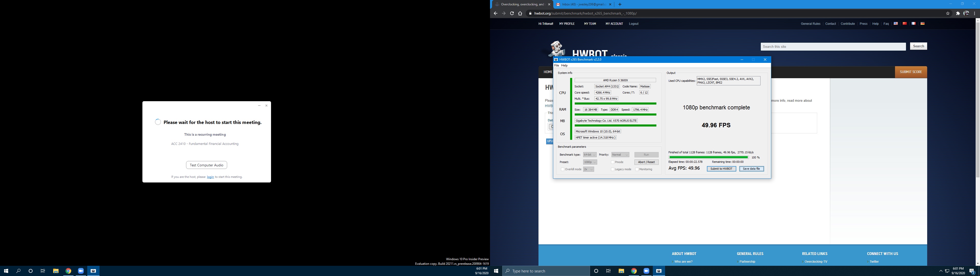Image resolution: width=980 pixels, height=276 pixels.
Task: Switch to the Gmail Inbox tab
Action: coord(584,5)
